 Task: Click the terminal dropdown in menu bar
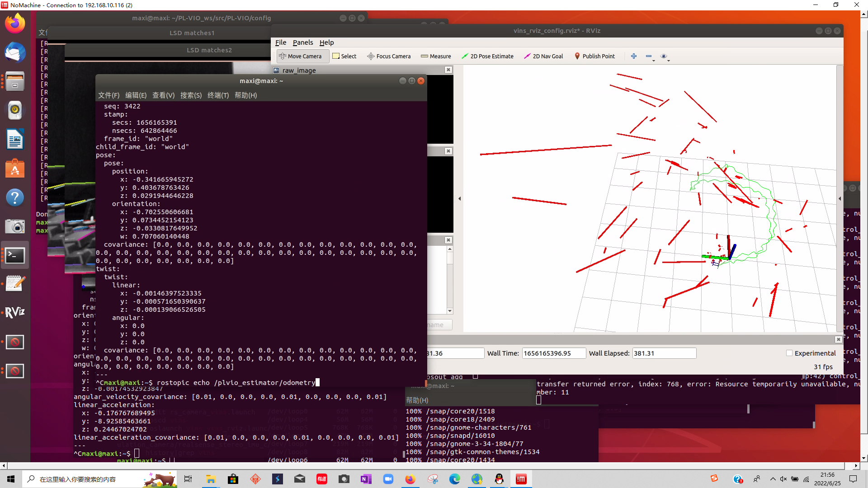coord(217,95)
